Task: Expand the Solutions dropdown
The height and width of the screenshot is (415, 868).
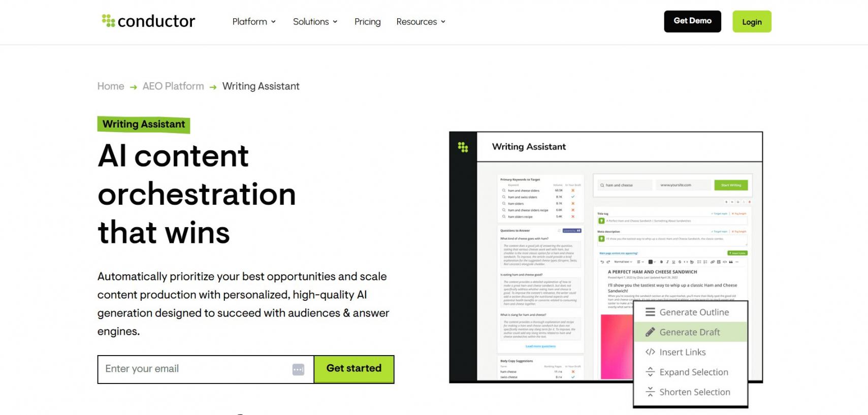Action: click(x=315, y=22)
